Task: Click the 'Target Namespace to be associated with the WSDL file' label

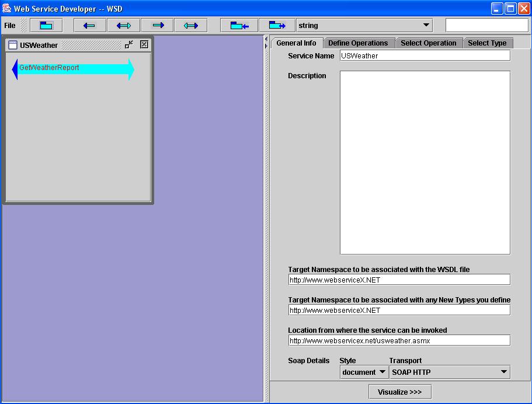Action: [x=379, y=269]
